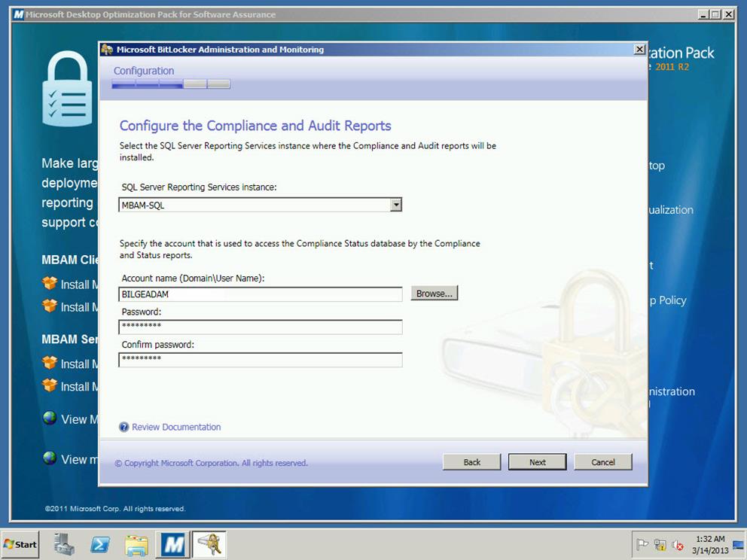The width and height of the screenshot is (747, 560).
Task: Open Action Center flag in system tray
Action: click(642, 544)
